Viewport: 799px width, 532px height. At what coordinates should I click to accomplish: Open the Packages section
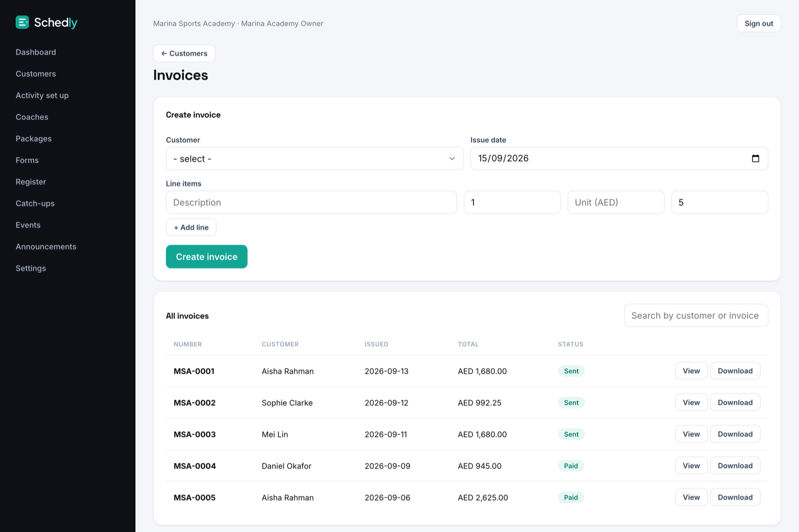click(33, 139)
